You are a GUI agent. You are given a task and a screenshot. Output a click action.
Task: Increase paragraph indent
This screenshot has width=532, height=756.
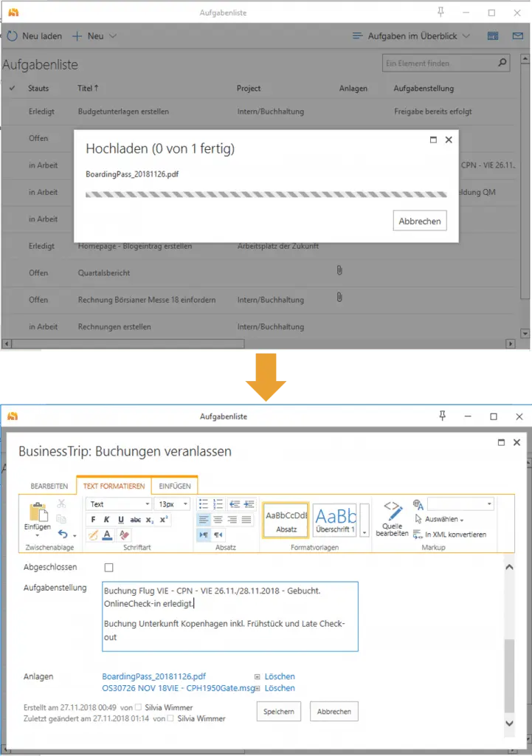249,504
